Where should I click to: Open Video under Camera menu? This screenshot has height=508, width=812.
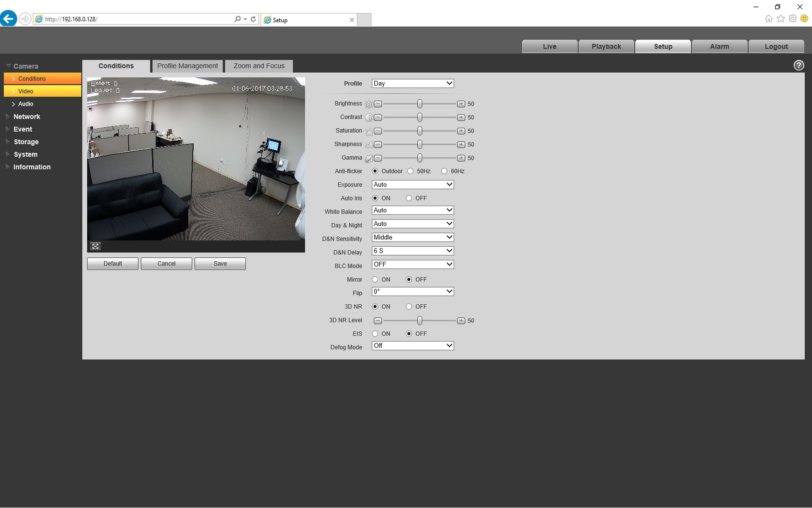43,91
